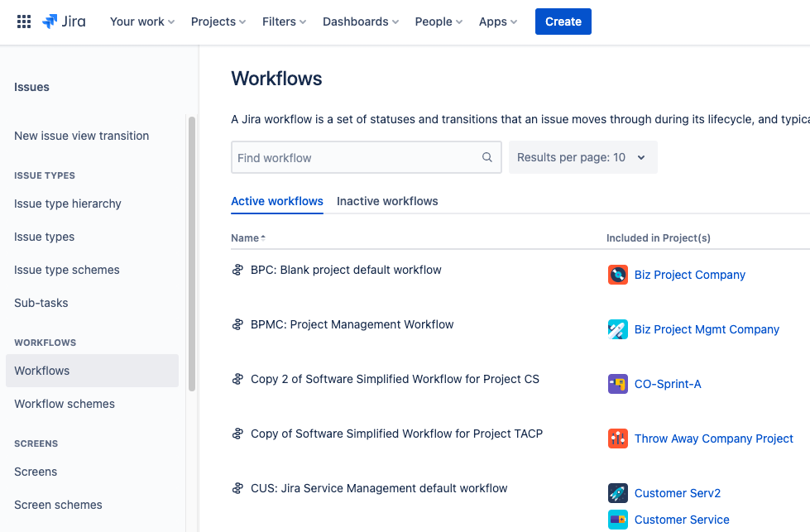Open the People dropdown
This screenshot has width=810, height=532.
pos(439,22)
